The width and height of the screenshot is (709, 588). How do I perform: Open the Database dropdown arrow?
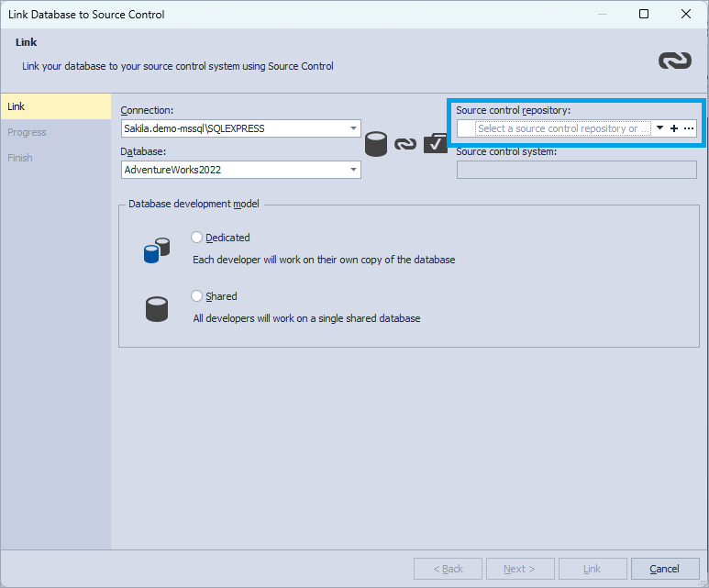pyautogui.click(x=354, y=170)
